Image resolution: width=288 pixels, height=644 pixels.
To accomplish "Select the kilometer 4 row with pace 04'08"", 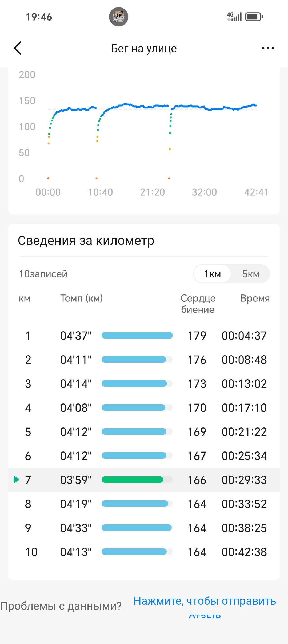I will (144, 408).
